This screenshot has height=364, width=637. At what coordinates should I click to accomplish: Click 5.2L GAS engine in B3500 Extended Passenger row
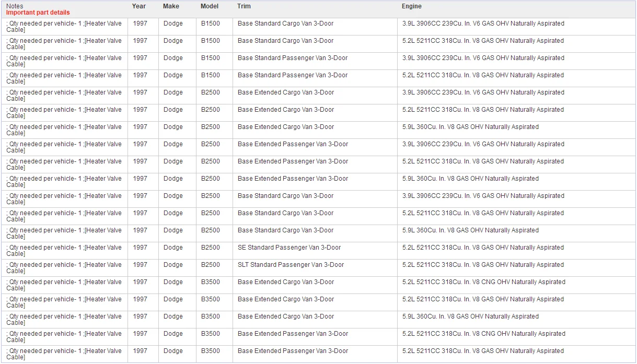point(483,351)
